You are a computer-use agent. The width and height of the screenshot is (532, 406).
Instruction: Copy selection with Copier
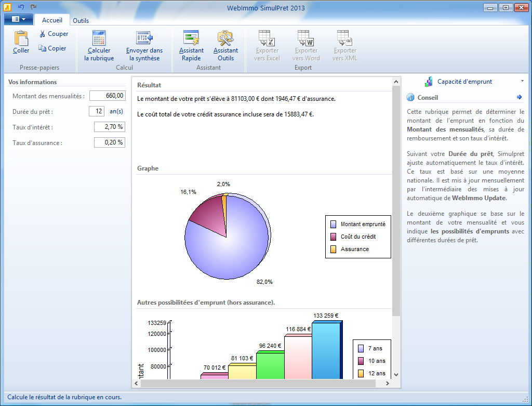52,48
